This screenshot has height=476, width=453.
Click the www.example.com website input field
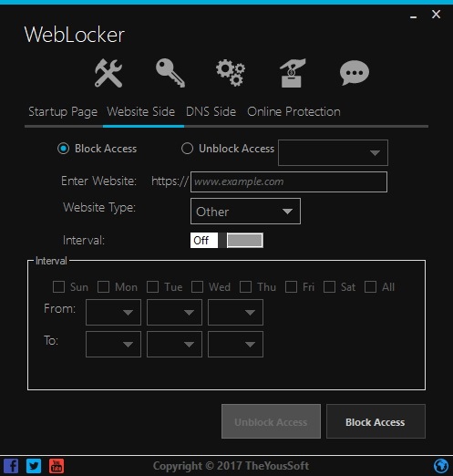point(289,181)
